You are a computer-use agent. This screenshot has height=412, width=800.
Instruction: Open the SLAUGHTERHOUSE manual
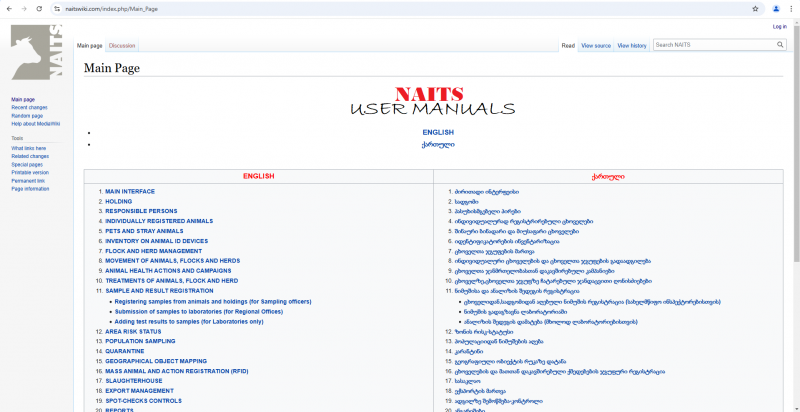point(134,381)
